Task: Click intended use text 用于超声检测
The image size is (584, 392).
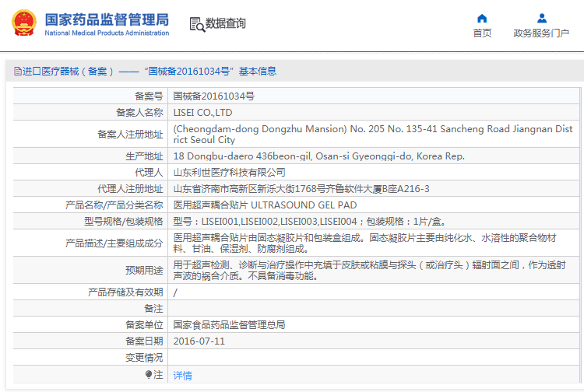Action: (369, 271)
